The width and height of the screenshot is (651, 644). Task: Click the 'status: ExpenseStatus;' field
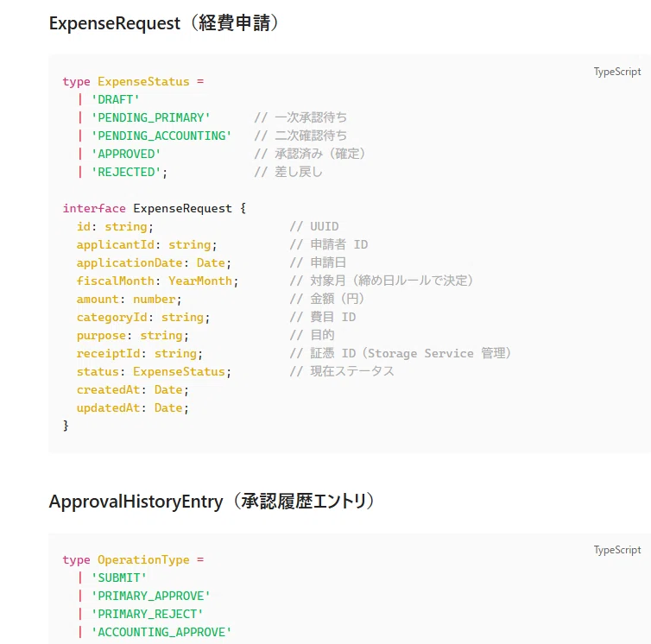[x=154, y=371]
